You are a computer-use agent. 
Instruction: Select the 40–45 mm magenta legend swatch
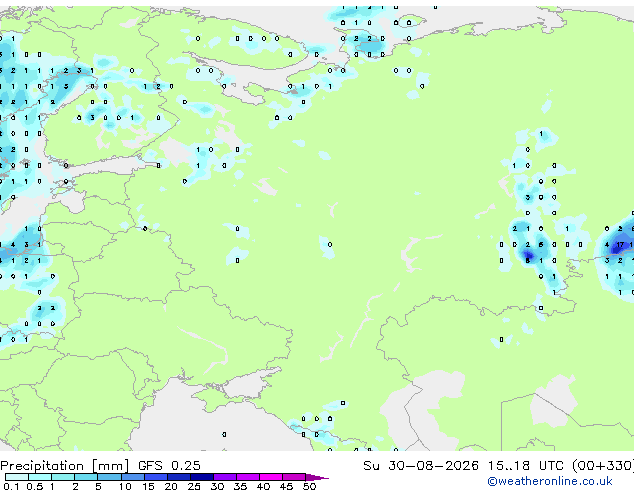point(271,477)
